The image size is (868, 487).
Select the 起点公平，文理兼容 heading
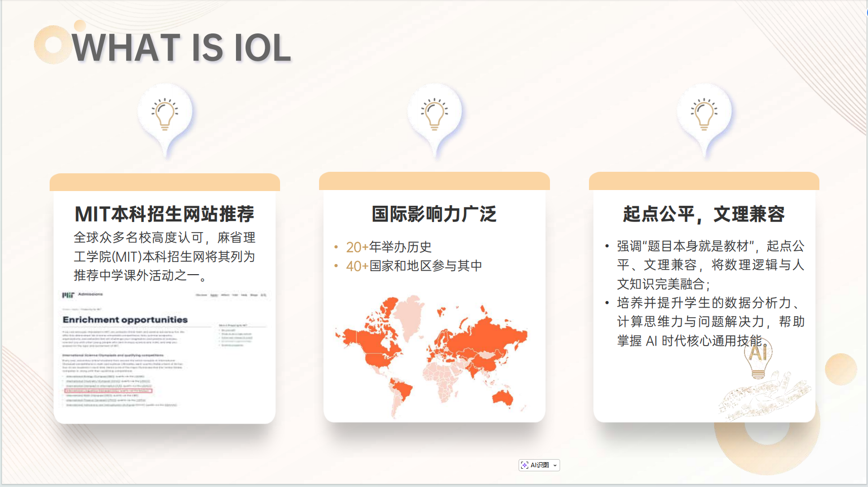coord(704,214)
